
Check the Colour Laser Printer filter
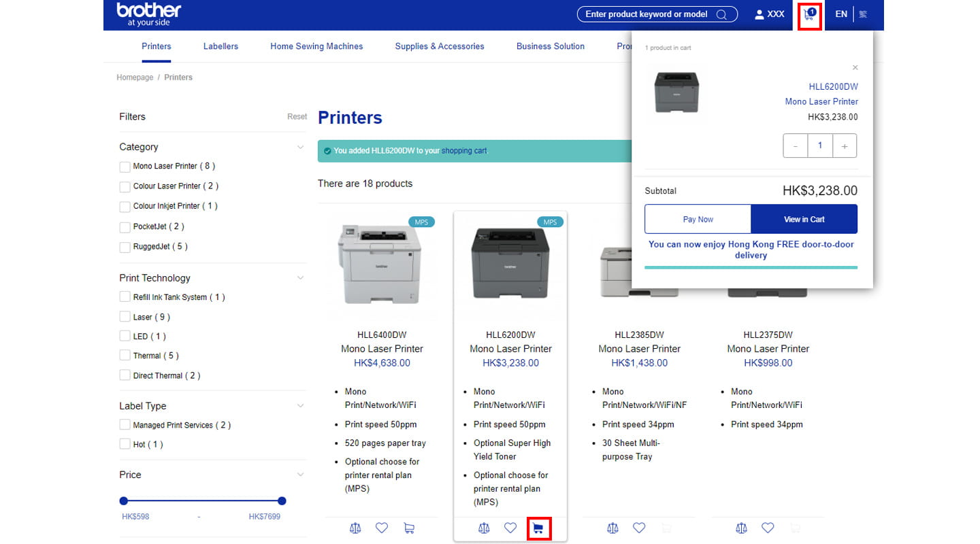click(x=125, y=186)
